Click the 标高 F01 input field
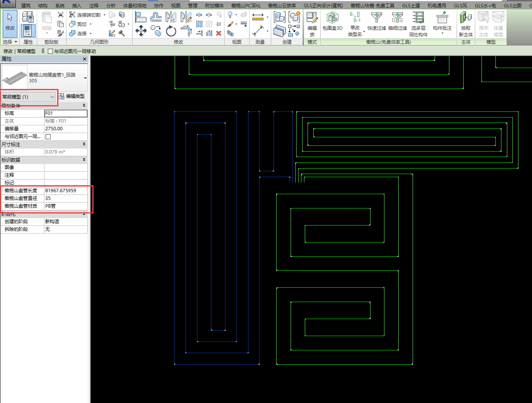Image resolution: width=532 pixels, height=403 pixels. pyautogui.click(x=66, y=113)
